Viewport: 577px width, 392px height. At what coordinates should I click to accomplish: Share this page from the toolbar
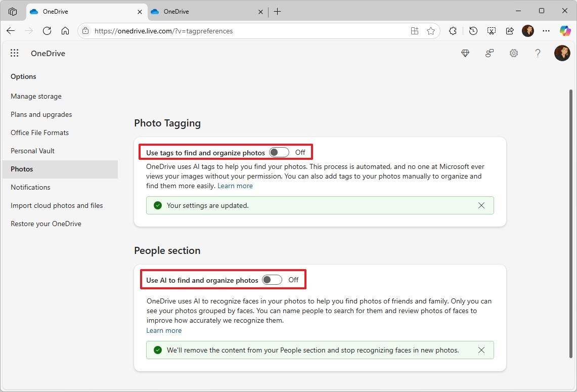510,31
